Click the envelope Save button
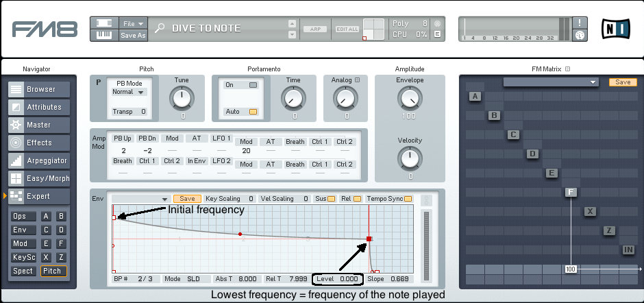Image resolution: width=644 pixels, height=303 pixels. click(187, 199)
